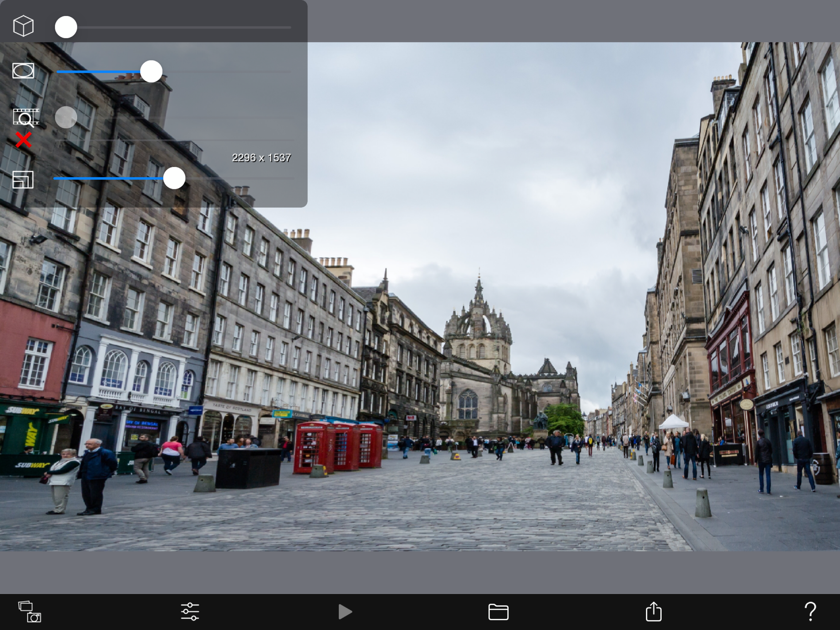Open the folder file browser

(498, 612)
